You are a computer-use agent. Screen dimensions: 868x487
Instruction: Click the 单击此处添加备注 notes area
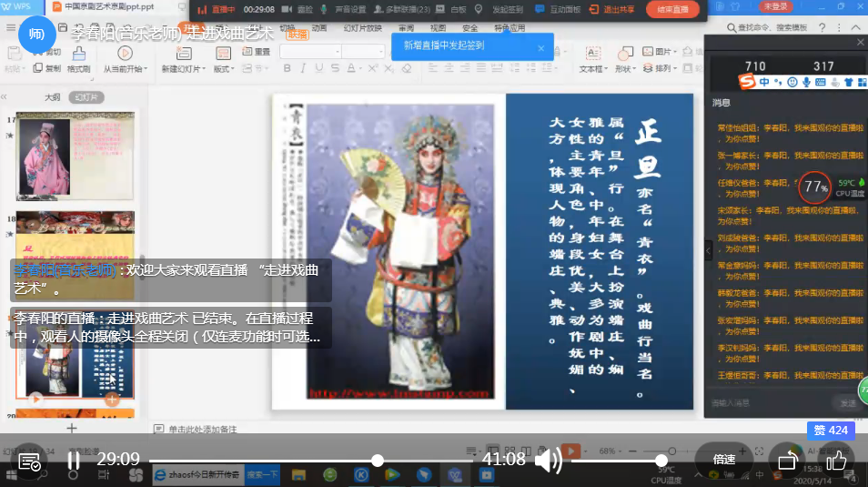click(x=203, y=430)
